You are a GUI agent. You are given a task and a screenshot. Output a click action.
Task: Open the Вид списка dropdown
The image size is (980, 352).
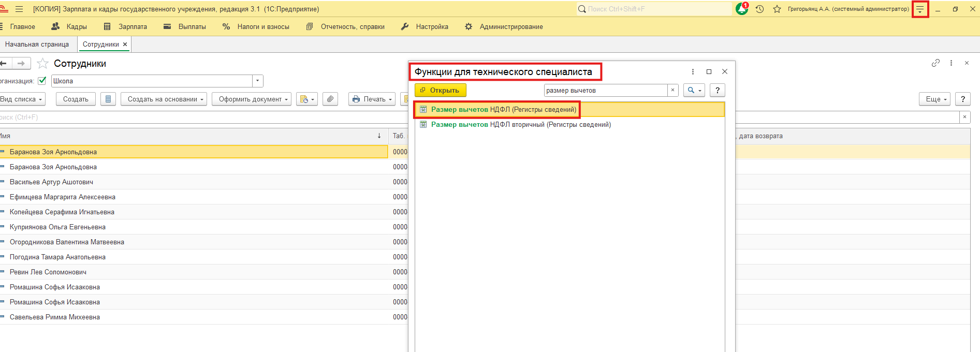click(22, 99)
